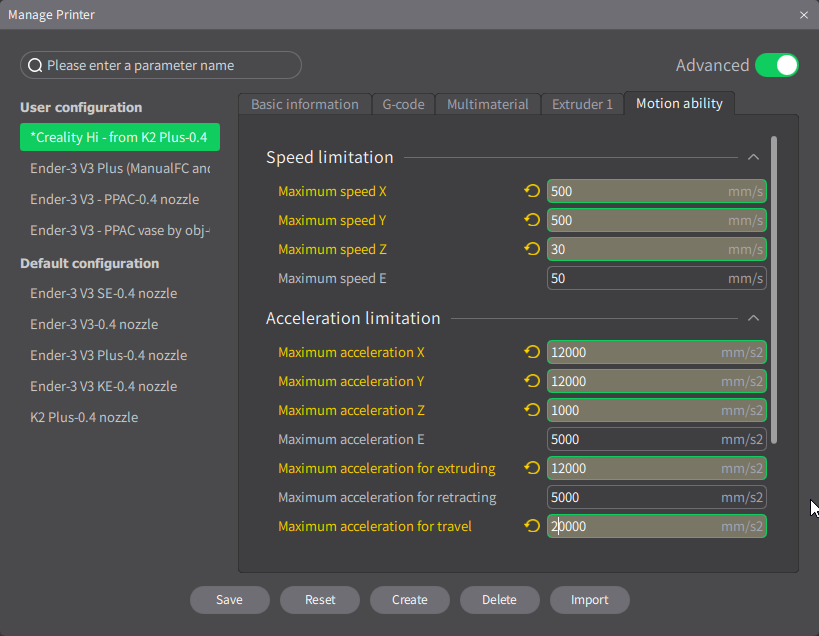Click reset arrow beside Maximum speed Y
Screen dimensions: 819x636
pyautogui.click(x=532, y=220)
